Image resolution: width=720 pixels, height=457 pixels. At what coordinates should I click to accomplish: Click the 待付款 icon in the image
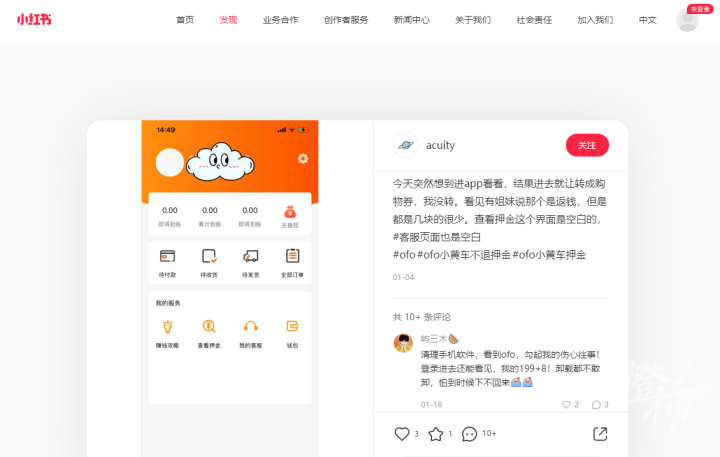pyautogui.click(x=167, y=256)
